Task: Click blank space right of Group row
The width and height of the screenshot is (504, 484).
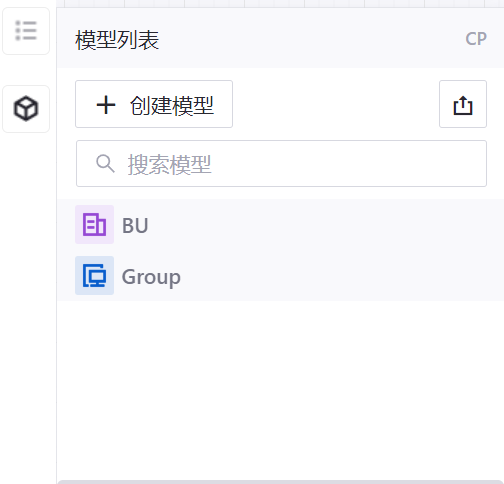Action: 340,276
